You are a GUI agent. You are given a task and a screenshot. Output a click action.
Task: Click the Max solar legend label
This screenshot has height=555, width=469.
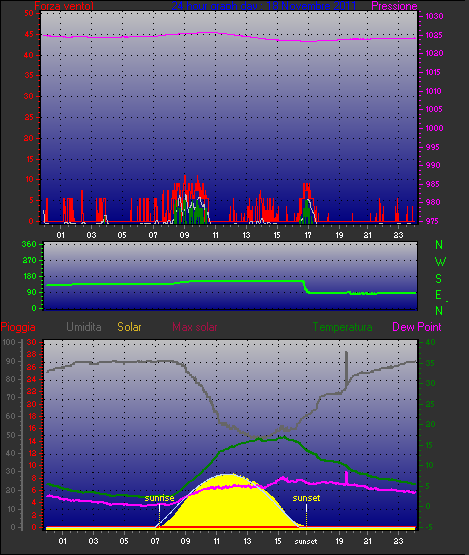[195, 327]
